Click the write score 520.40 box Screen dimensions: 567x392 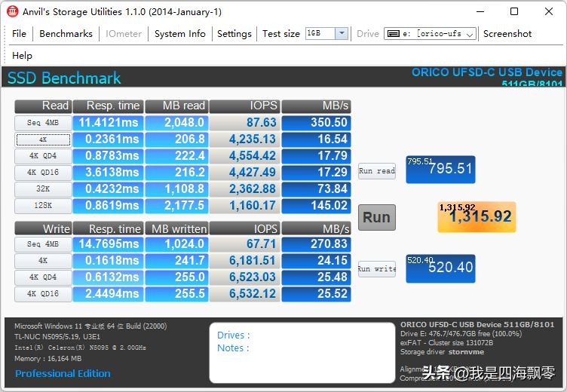440,268
